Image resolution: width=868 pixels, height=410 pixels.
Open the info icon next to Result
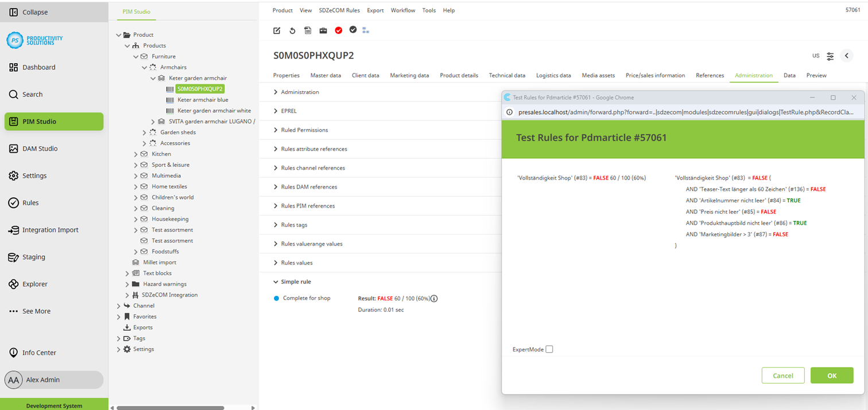(434, 298)
